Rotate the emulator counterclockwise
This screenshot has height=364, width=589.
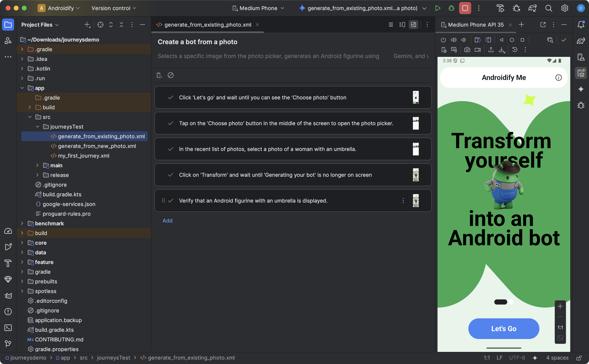[x=477, y=40]
